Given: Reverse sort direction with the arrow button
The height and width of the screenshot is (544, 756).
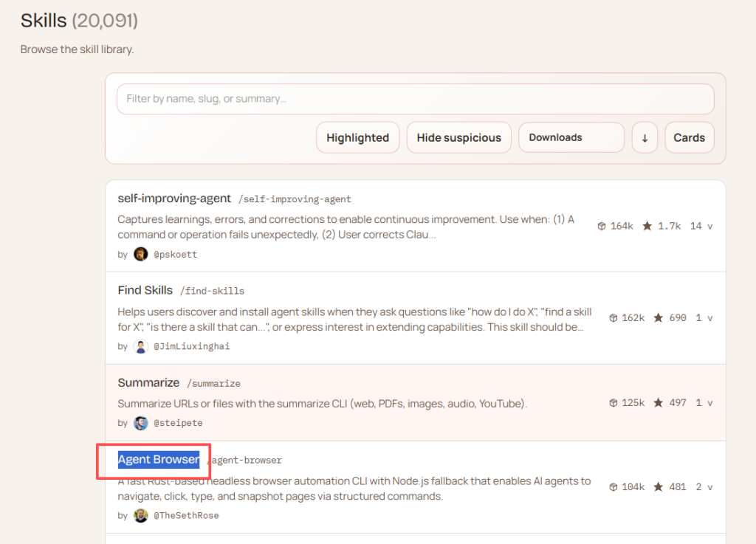Looking at the screenshot, I should [645, 137].
